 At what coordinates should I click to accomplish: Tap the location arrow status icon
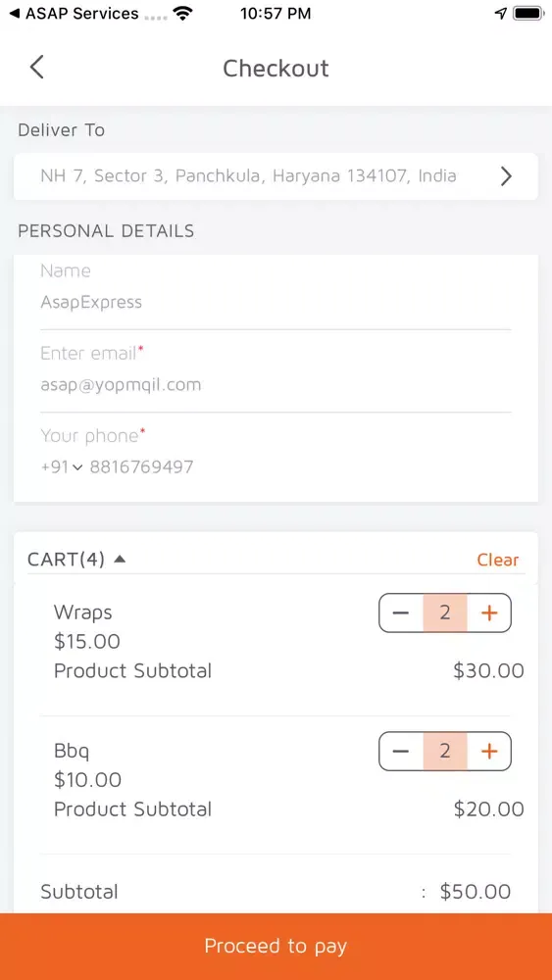[501, 14]
